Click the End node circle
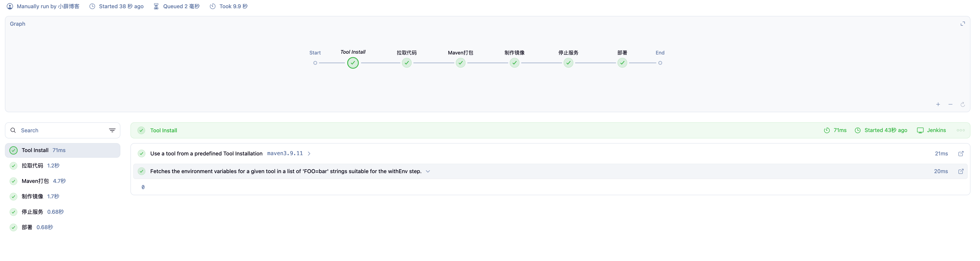 coord(660,63)
